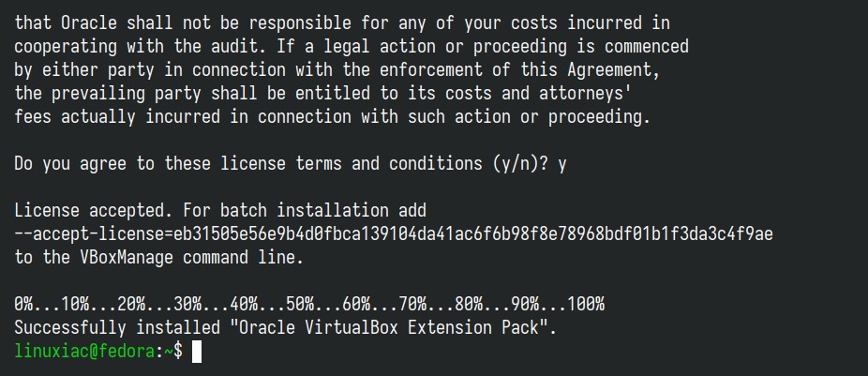868x376 pixels.
Task: Click the 'License accepted' text line
Action: pyautogui.click(x=220, y=211)
